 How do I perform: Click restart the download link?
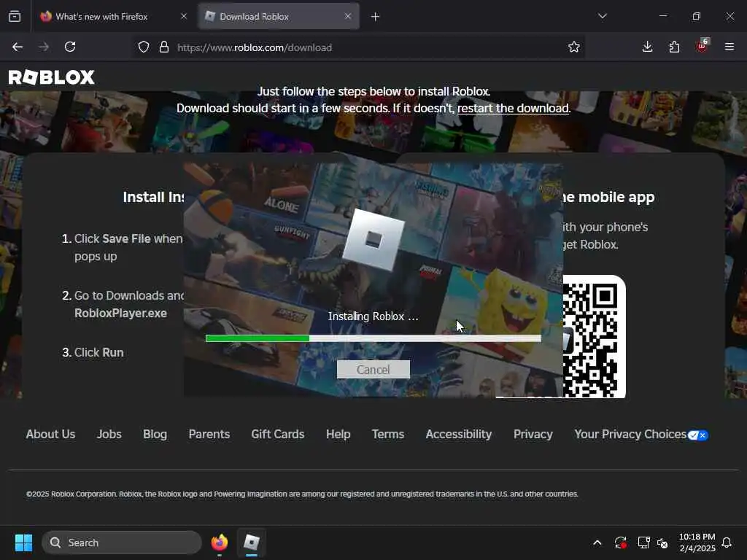[x=513, y=108]
